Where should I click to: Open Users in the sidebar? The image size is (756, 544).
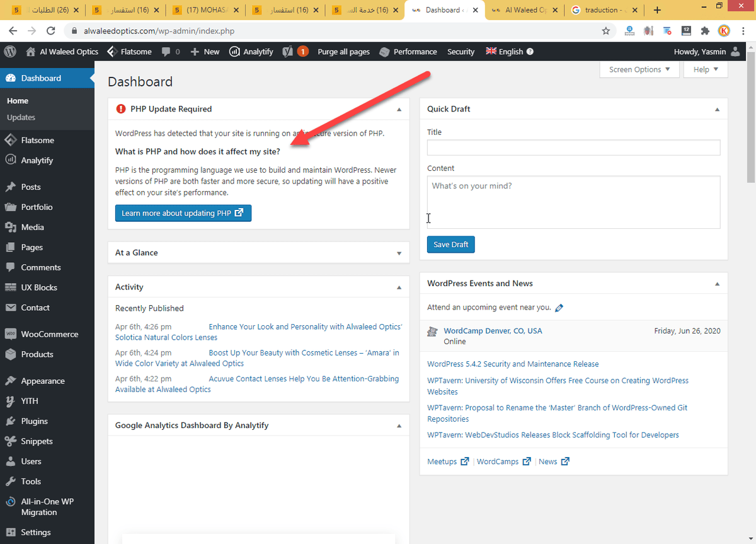point(47,461)
